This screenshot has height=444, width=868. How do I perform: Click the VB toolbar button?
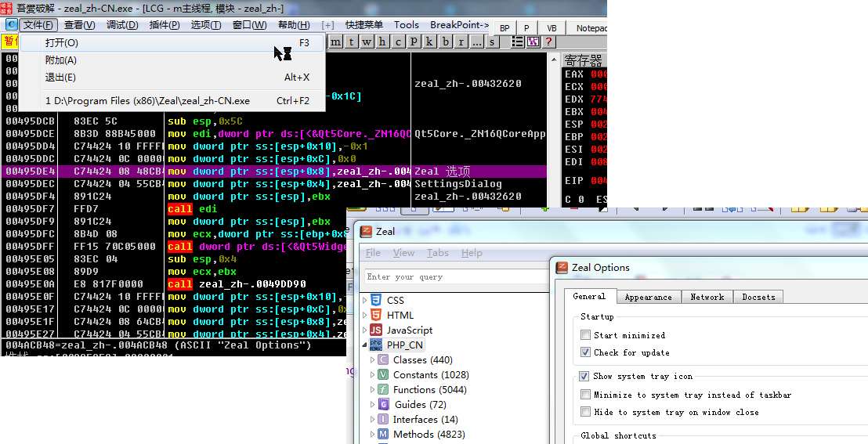pos(552,28)
